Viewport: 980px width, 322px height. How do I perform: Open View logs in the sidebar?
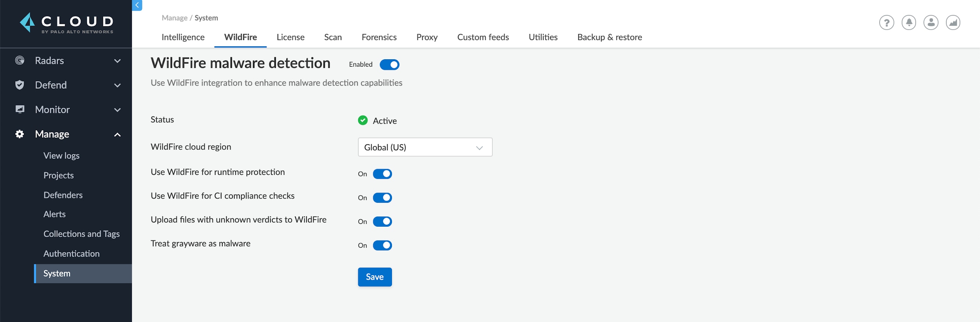tap(62, 156)
